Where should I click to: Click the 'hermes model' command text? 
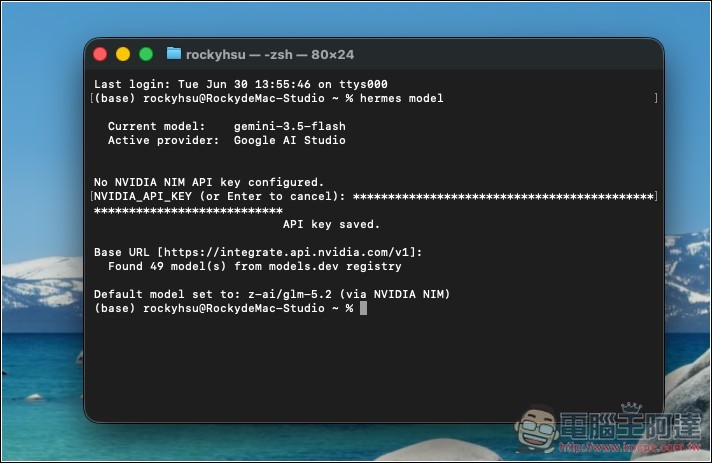401,98
